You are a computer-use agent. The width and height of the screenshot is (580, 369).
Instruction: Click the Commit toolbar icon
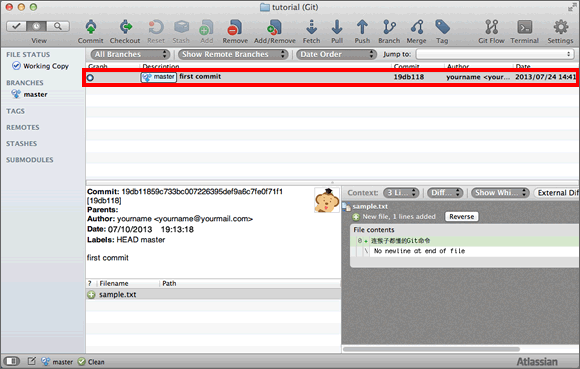coord(91,27)
